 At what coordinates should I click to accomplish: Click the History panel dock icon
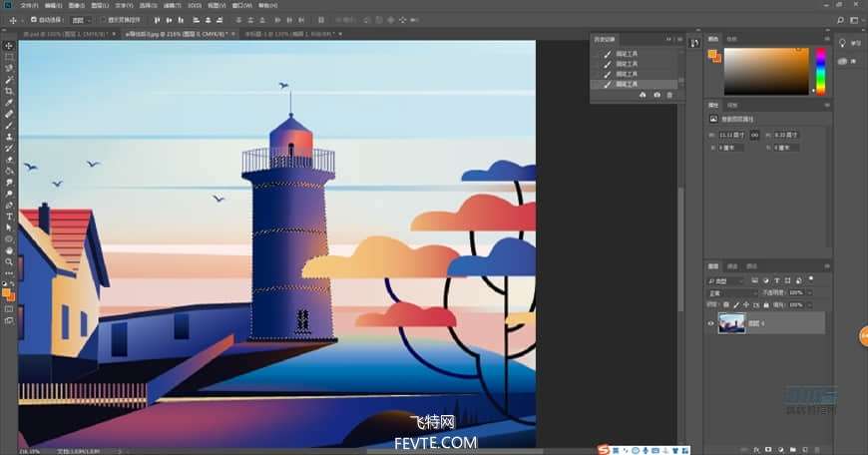694,43
